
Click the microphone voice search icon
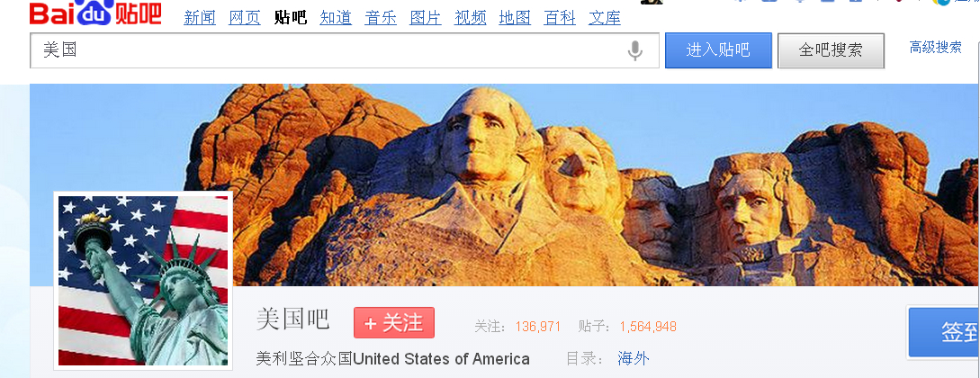tap(635, 50)
